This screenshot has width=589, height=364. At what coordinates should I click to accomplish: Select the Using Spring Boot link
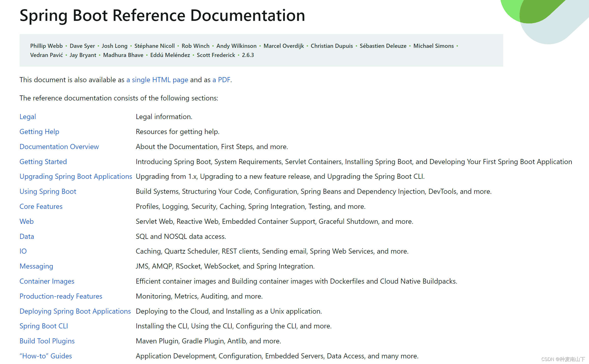point(48,192)
